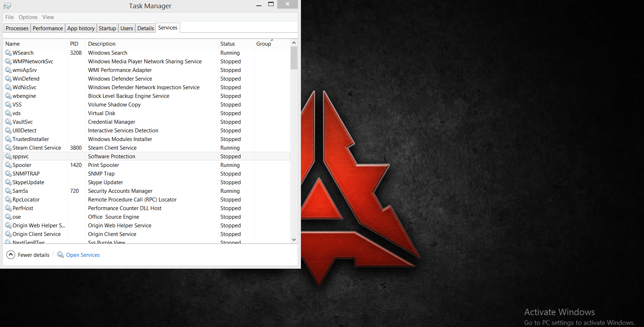This screenshot has width=644, height=327.
Task: Click the RpcLocator service gear icon
Action: (8, 199)
